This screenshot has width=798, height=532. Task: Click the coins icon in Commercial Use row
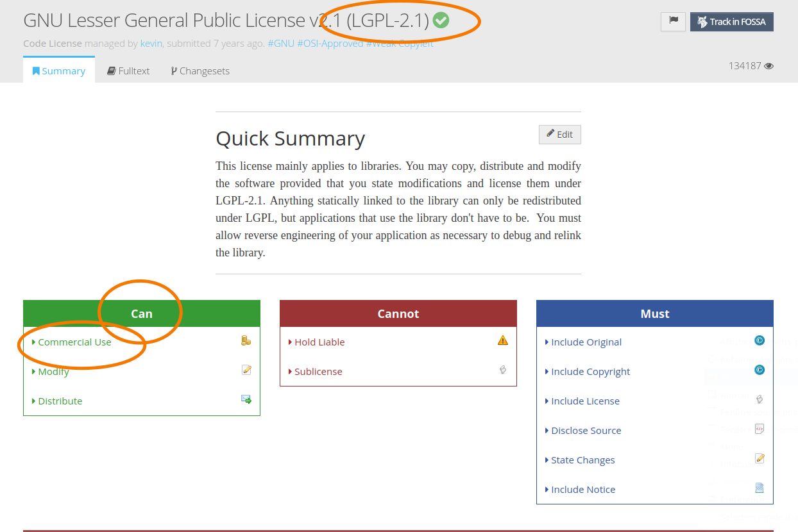pos(246,340)
